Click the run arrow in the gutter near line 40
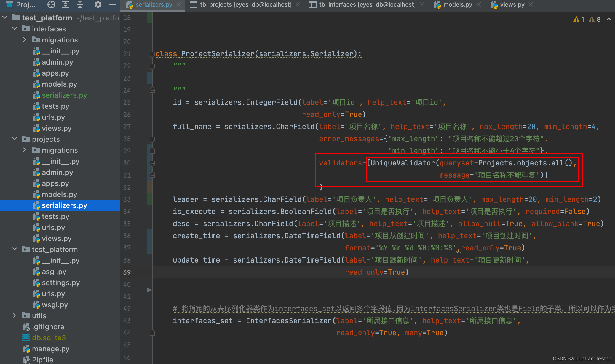The height and width of the screenshot is (364, 615). pyautogui.click(x=149, y=290)
